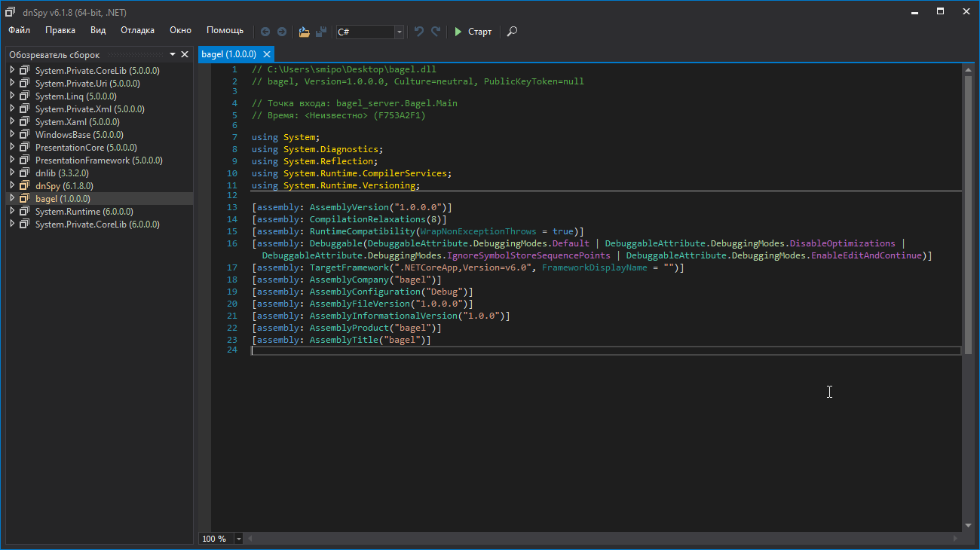This screenshot has width=980, height=550.
Task: Expand the System.Linq assembly node
Action: (x=12, y=96)
